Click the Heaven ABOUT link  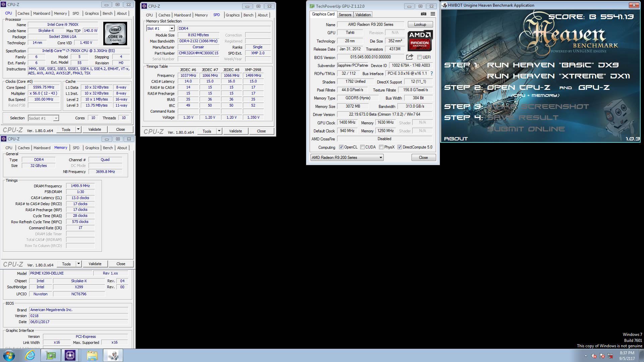[456, 138]
